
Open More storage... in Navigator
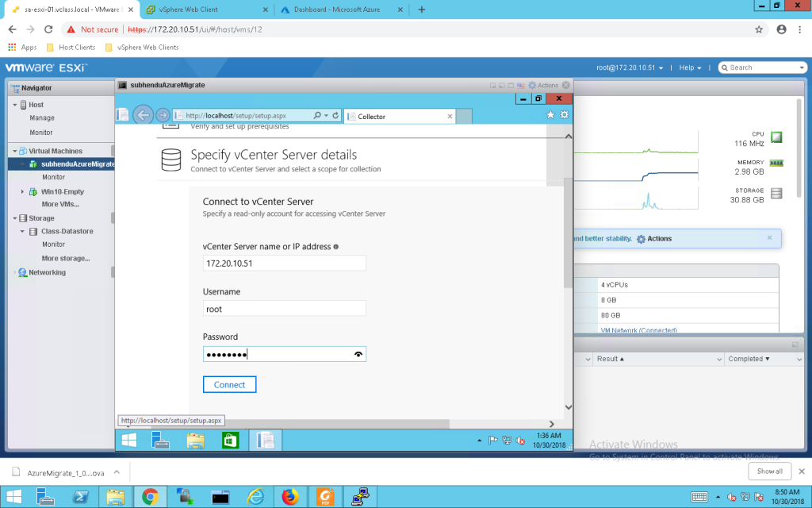point(65,258)
